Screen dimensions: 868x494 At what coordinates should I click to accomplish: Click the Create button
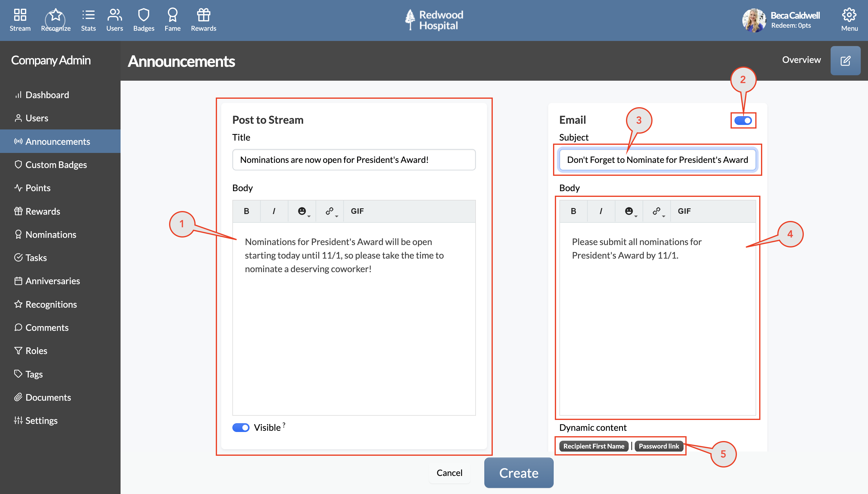pyautogui.click(x=519, y=473)
